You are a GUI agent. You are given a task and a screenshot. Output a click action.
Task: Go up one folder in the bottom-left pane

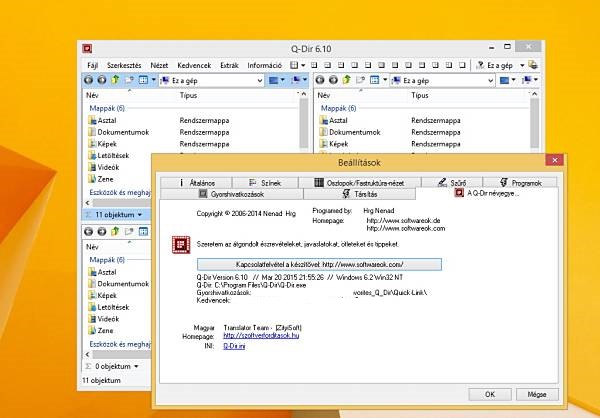(x=115, y=231)
